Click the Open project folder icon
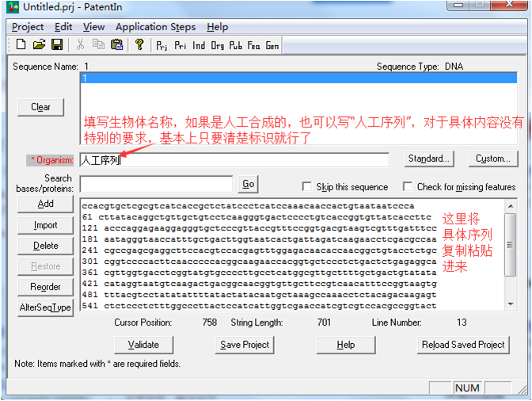This screenshot has width=532, height=401. pyautogui.click(x=37, y=44)
